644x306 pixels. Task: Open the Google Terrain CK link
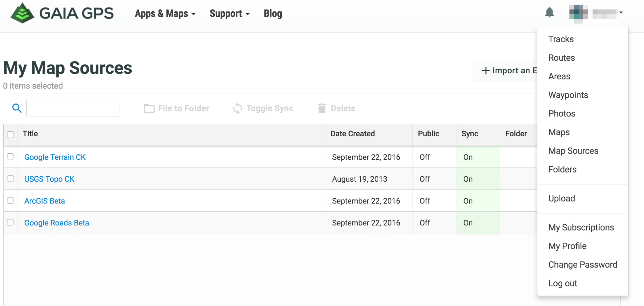tap(55, 157)
